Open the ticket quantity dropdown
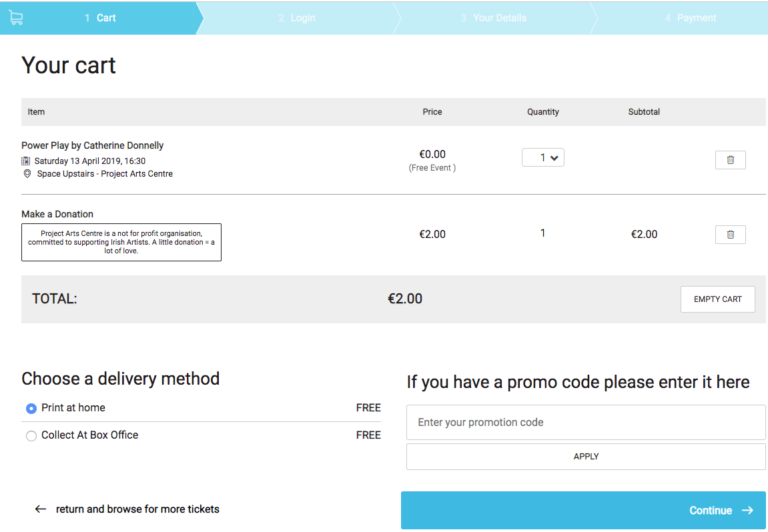Screen dimensions: 768x532 click(x=542, y=157)
